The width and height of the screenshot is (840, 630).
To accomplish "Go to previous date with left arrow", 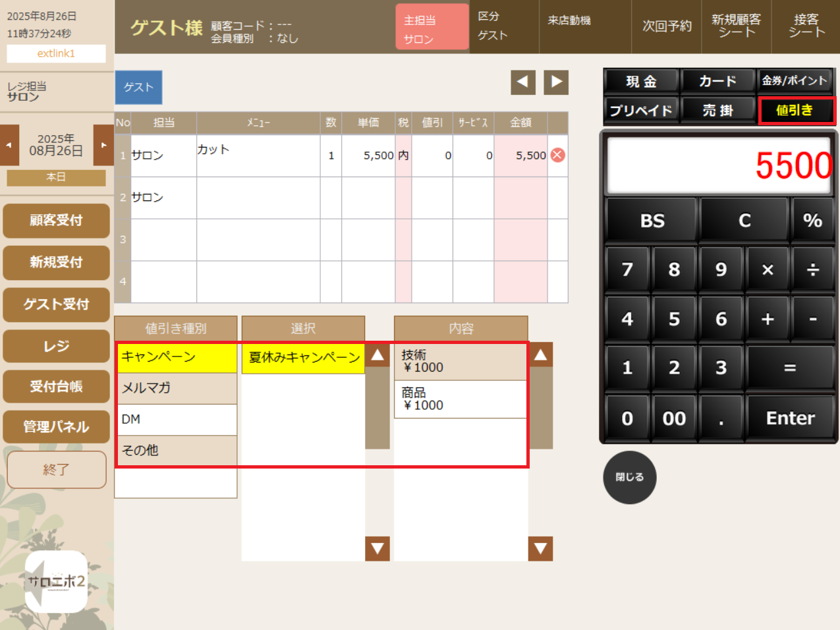I will [9, 145].
